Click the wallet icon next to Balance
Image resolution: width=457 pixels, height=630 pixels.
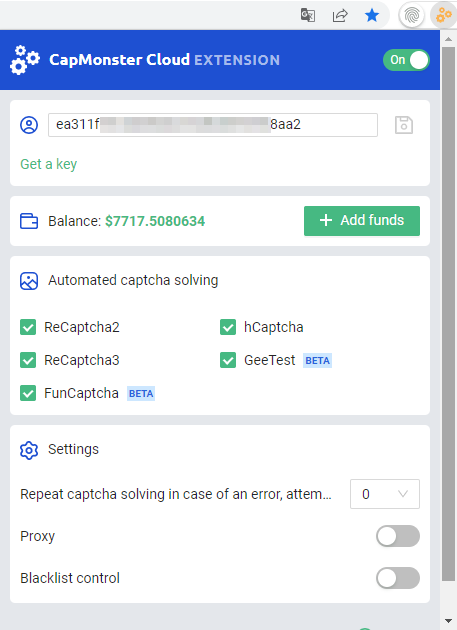[29, 221]
